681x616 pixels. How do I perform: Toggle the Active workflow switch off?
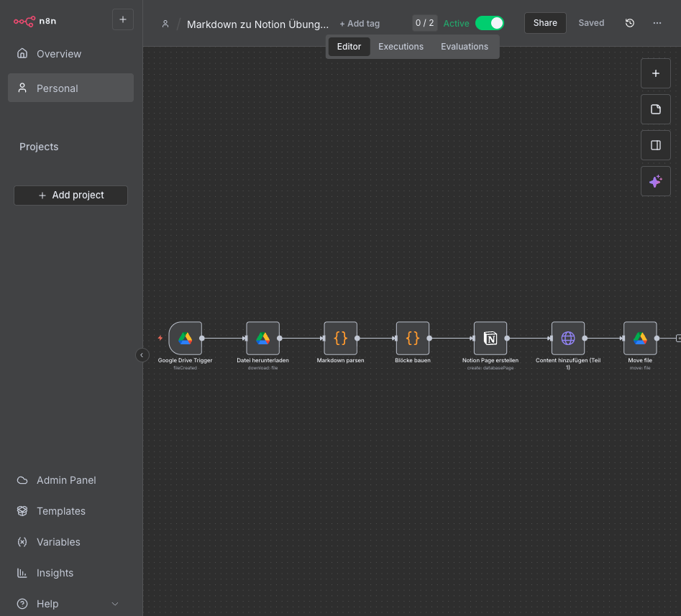(x=490, y=23)
